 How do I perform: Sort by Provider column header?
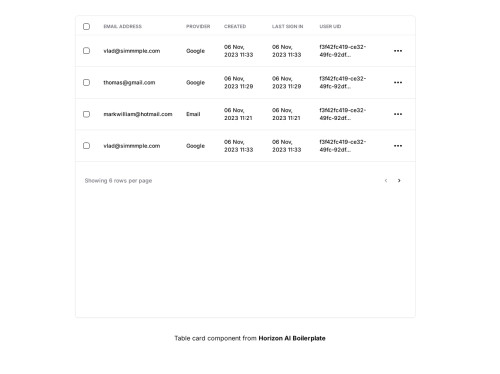(x=198, y=26)
